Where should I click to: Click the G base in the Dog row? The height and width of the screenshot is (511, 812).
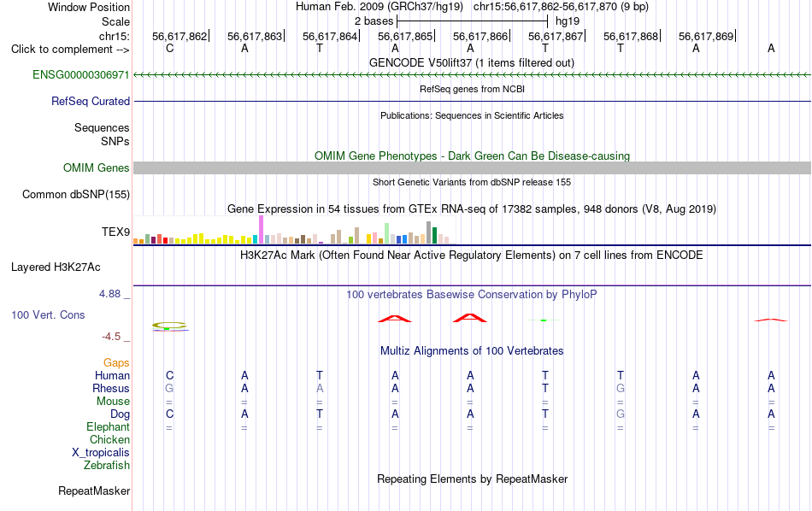[621, 414]
